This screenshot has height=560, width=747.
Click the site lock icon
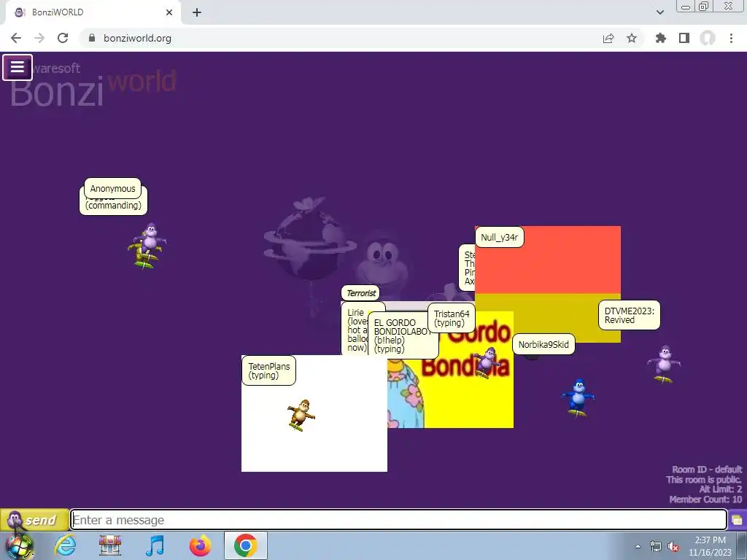(x=92, y=38)
